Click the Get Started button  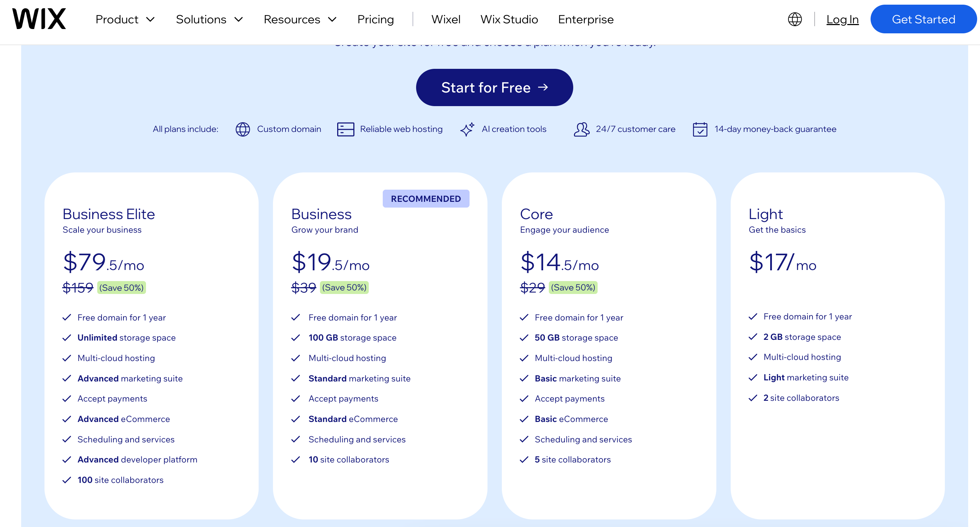pos(924,19)
